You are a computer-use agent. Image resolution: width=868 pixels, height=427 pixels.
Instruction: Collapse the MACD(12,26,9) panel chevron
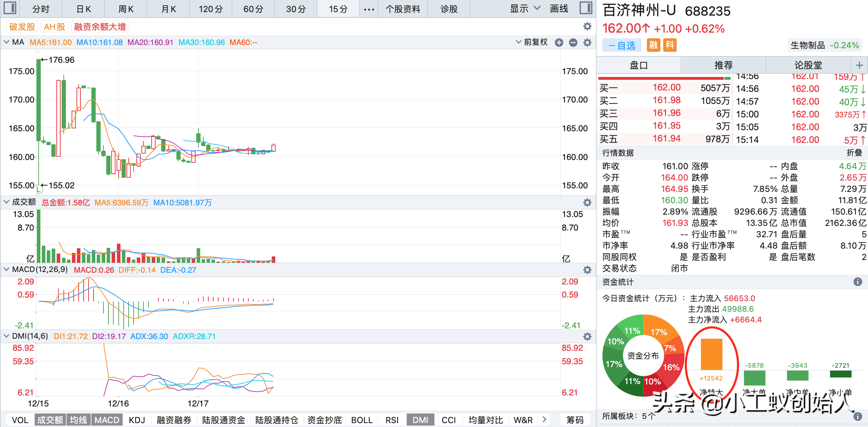click(6, 270)
